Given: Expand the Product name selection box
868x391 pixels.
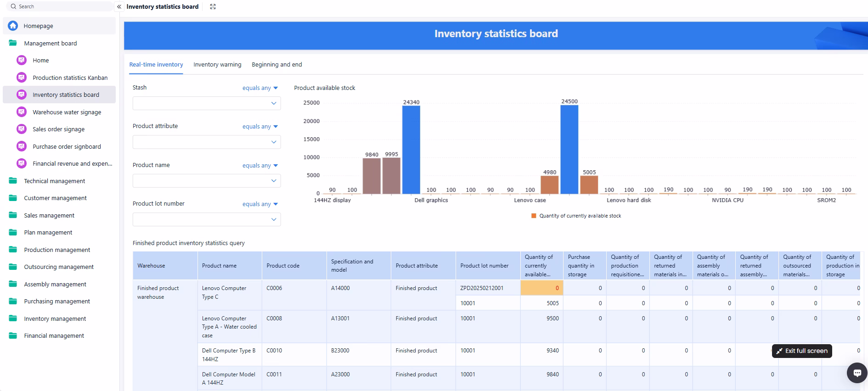Looking at the screenshot, I should click(x=206, y=181).
